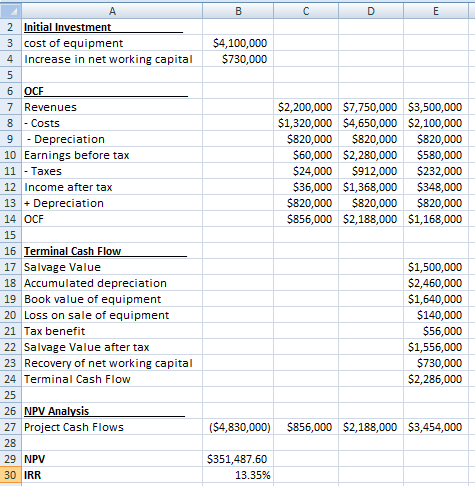Click initial outflow ($4,830,000) cell
The height and width of the screenshot is (486, 475).
[x=238, y=427]
